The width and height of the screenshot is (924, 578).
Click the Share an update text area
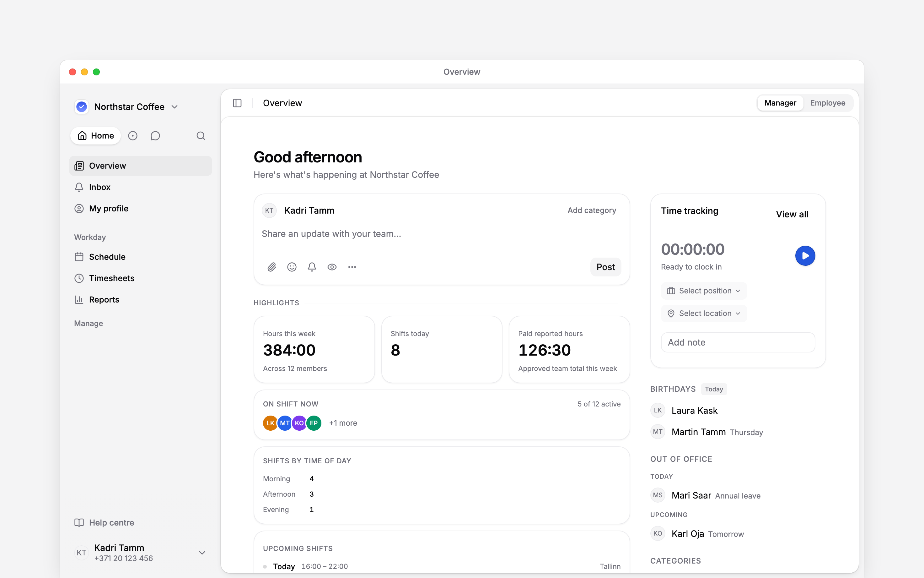coord(441,234)
